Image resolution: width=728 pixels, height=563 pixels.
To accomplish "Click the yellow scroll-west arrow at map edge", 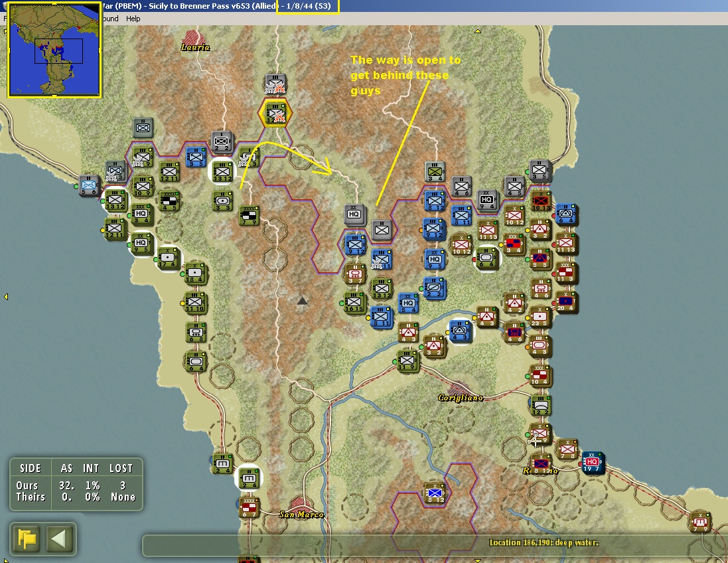I will [x=5, y=296].
